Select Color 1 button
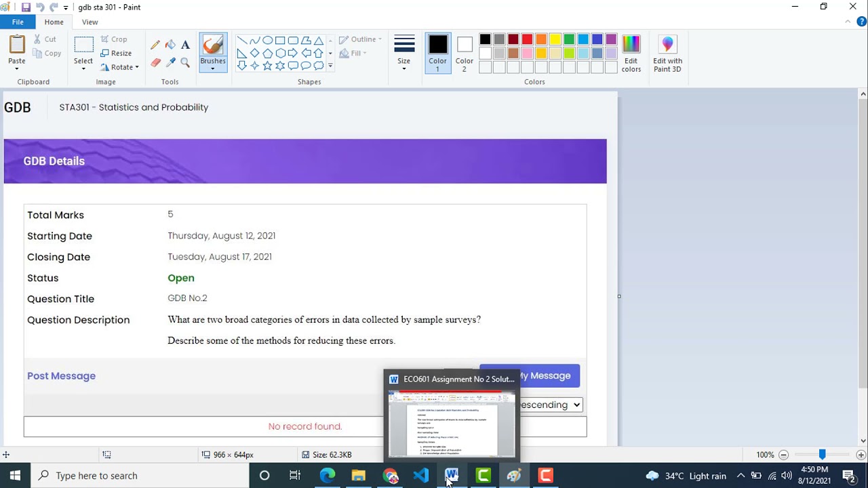Screen dimensions: 868x488 [437, 54]
